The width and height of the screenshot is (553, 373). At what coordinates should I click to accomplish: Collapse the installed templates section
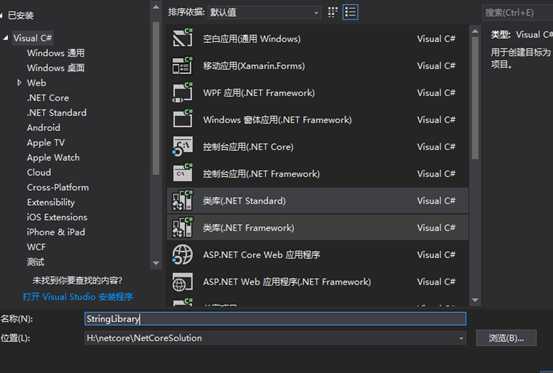(x=1, y=15)
